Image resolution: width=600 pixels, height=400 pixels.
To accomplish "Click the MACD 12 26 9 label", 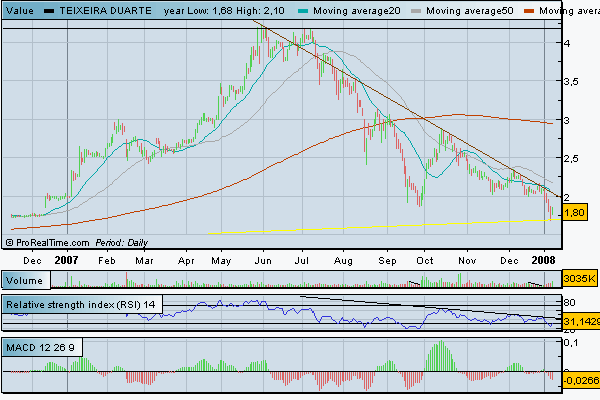I will tap(40, 348).
